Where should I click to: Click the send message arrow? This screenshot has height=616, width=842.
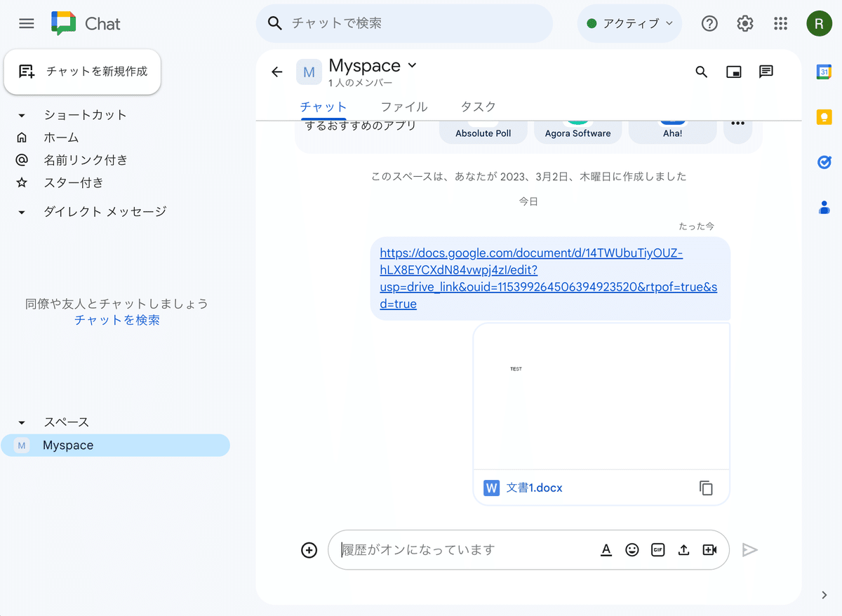tap(750, 550)
